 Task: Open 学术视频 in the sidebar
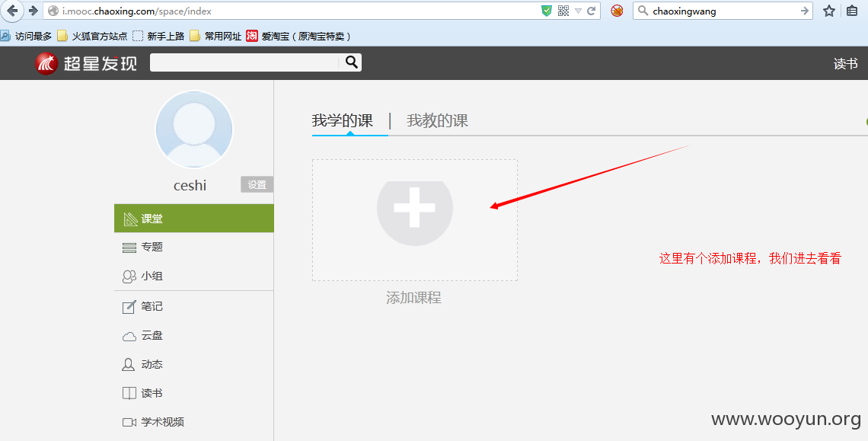(x=193, y=422)
